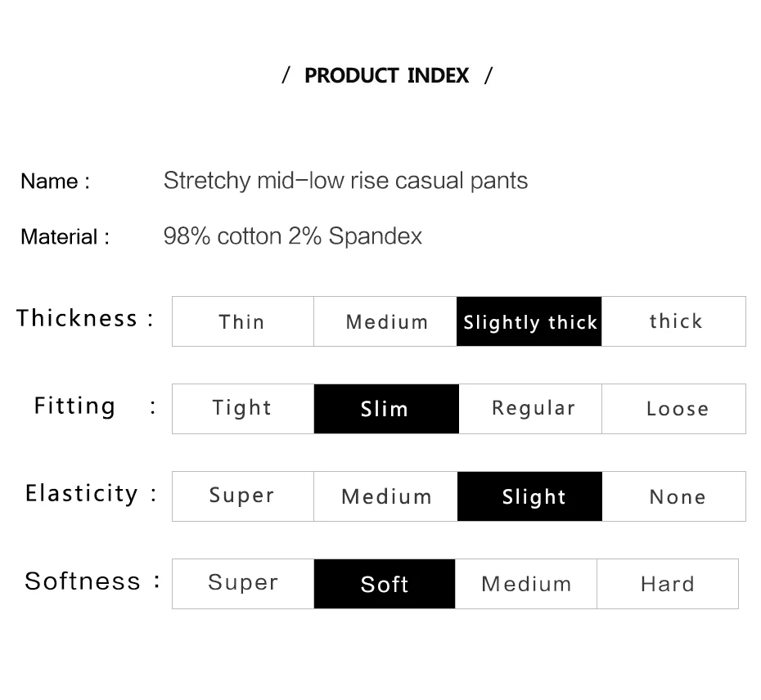Click the highlighted Slight elasticity option

[530, 496]
